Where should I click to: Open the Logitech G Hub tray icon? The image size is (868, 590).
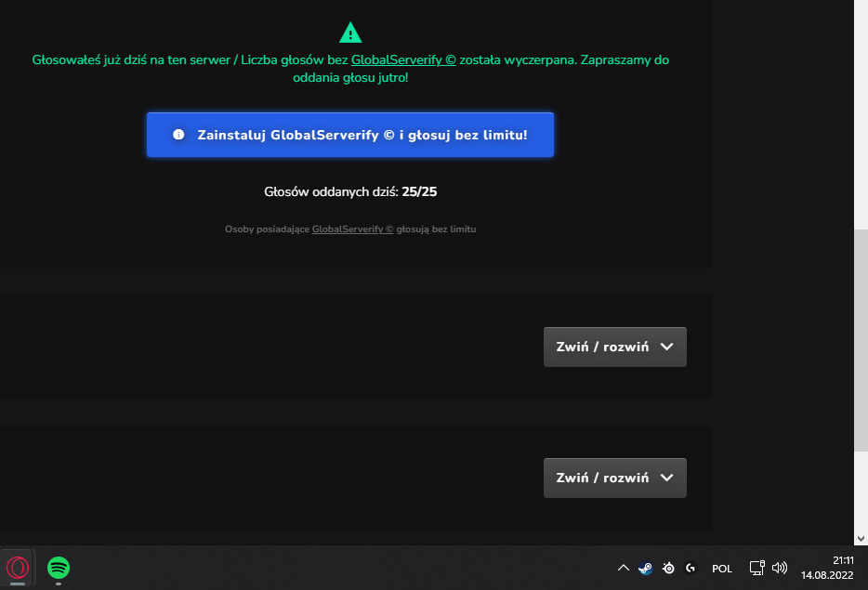point(690,568)
